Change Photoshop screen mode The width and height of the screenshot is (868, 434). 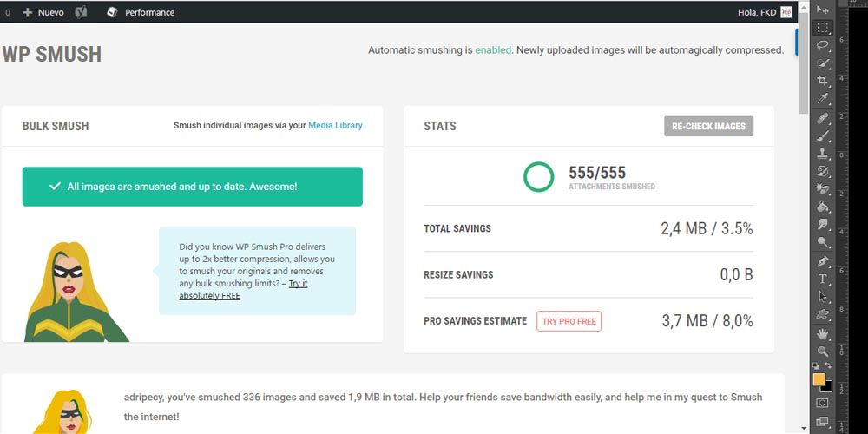tap(823, 422)
